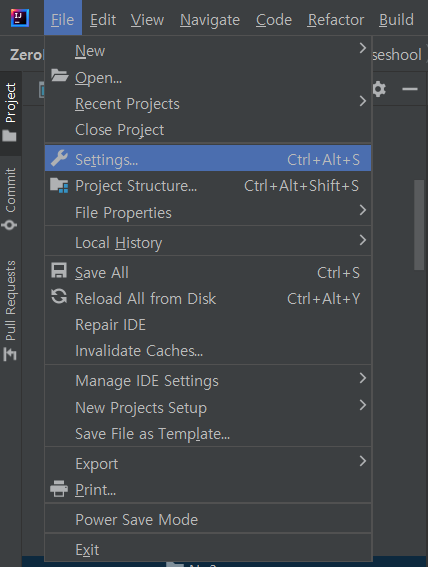This screenshot has height=567, width=428.
Task: Click the Project Structure folder icon
Action: 59,185
